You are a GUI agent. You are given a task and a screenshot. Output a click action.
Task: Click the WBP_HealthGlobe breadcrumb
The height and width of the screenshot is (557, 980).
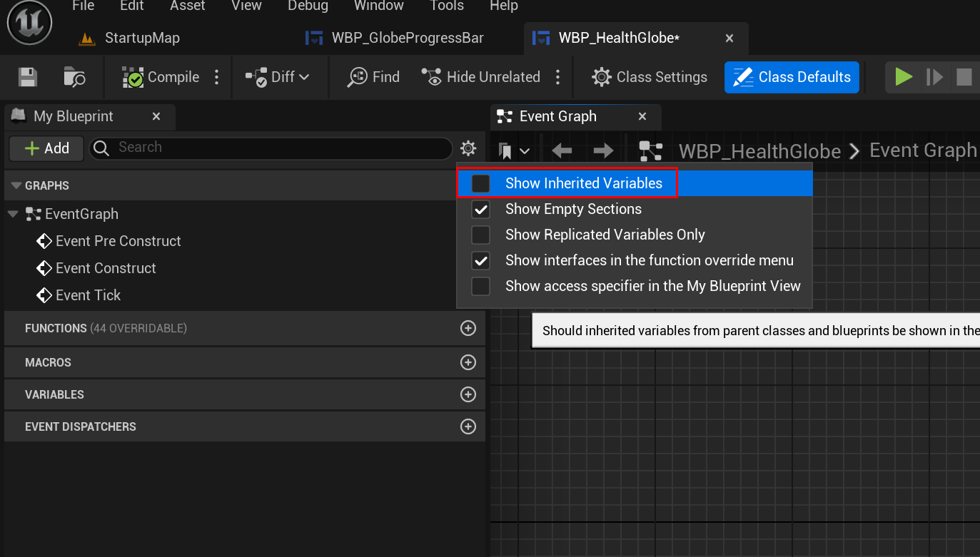(x=759, y=151)
